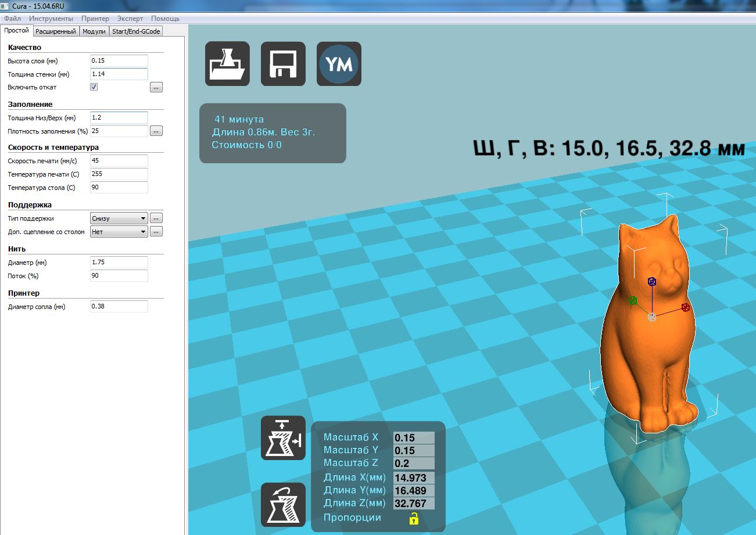
Task: Click the Высота слоя input field
Action: (x=119, y=61)
